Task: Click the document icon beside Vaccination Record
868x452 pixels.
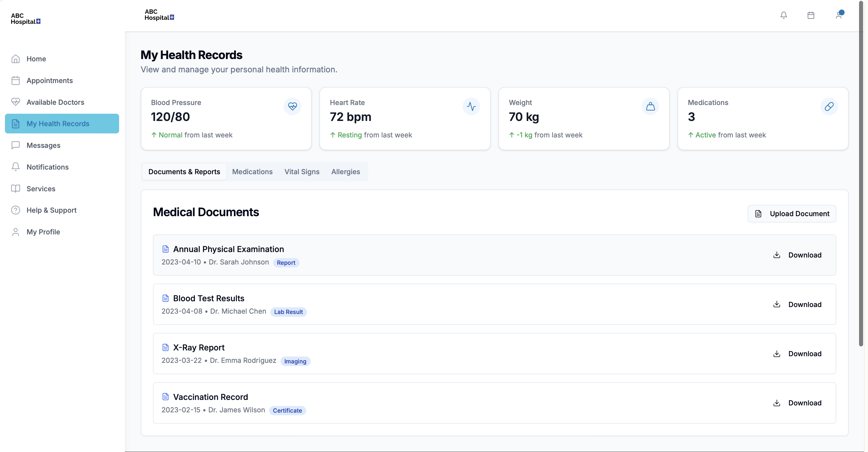Action: (165, 396)
